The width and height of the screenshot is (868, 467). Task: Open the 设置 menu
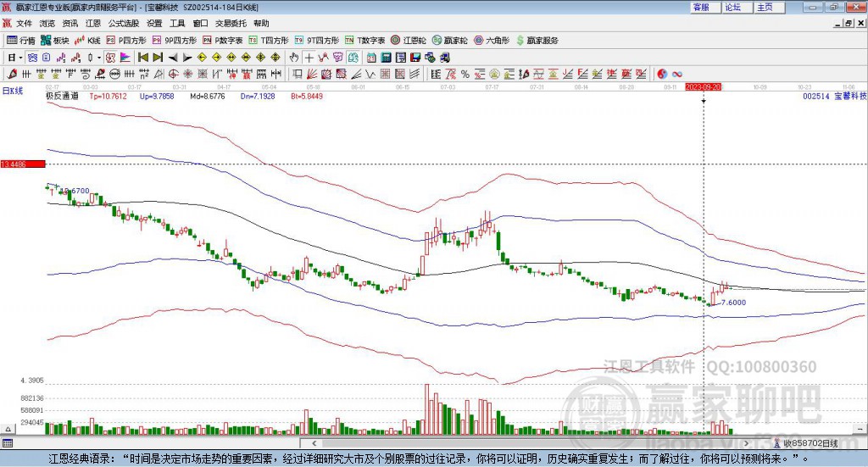coord(154,23)
